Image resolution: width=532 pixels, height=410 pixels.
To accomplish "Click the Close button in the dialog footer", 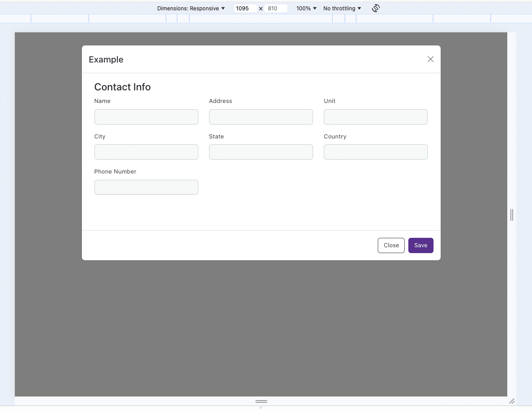I will 391,245.
